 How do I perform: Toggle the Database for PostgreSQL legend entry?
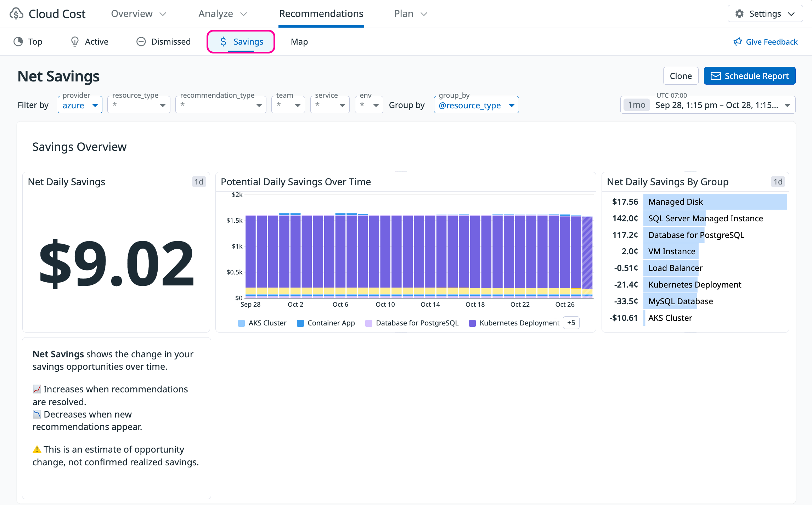[417, 323]
